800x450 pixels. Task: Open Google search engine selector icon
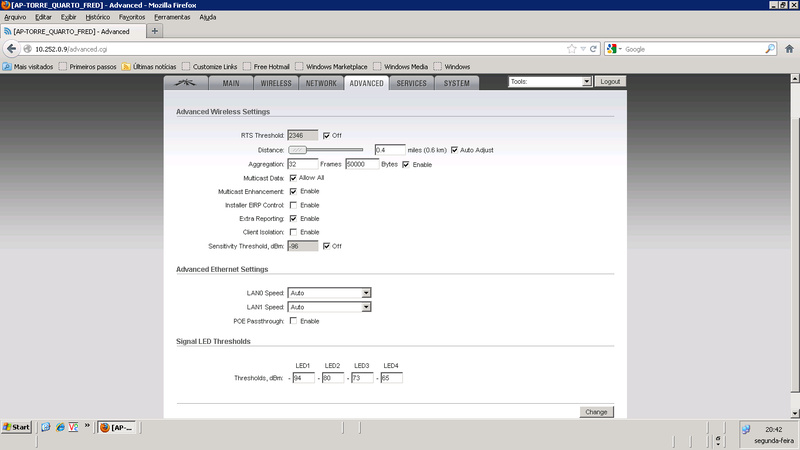click(x=614, y=49)
